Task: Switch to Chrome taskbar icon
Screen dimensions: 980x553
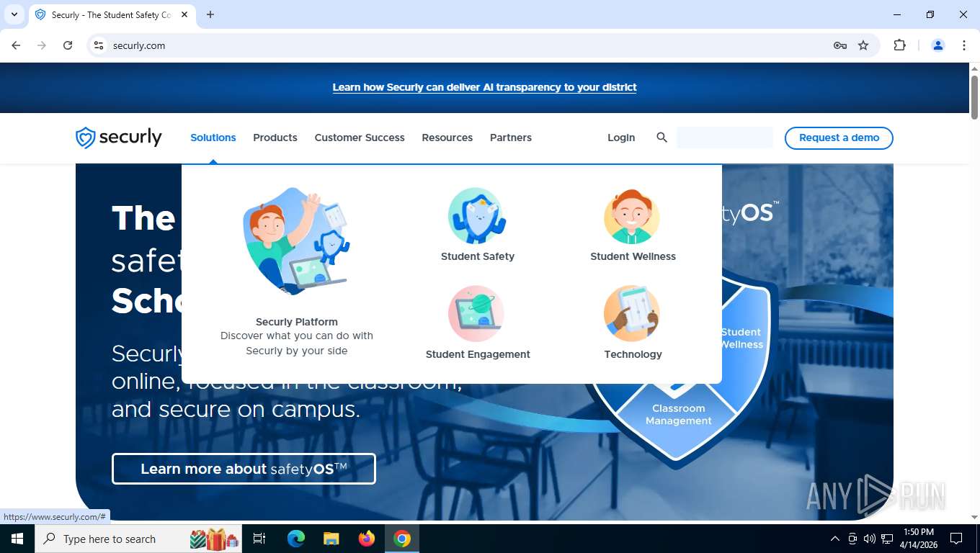Action: coord(402,539)
